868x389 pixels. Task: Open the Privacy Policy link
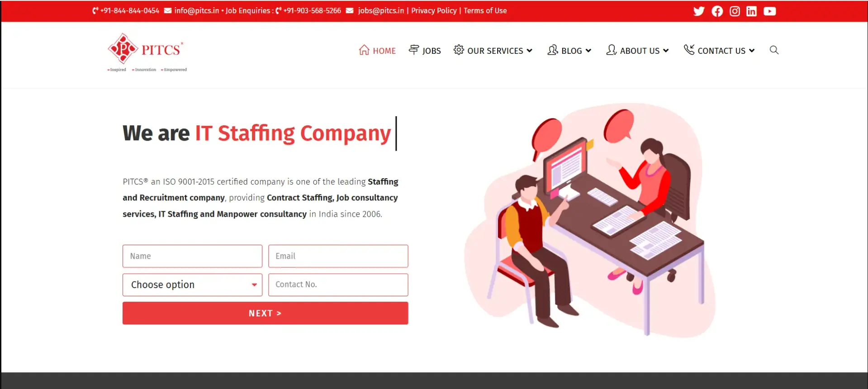[x=434, y=10]
